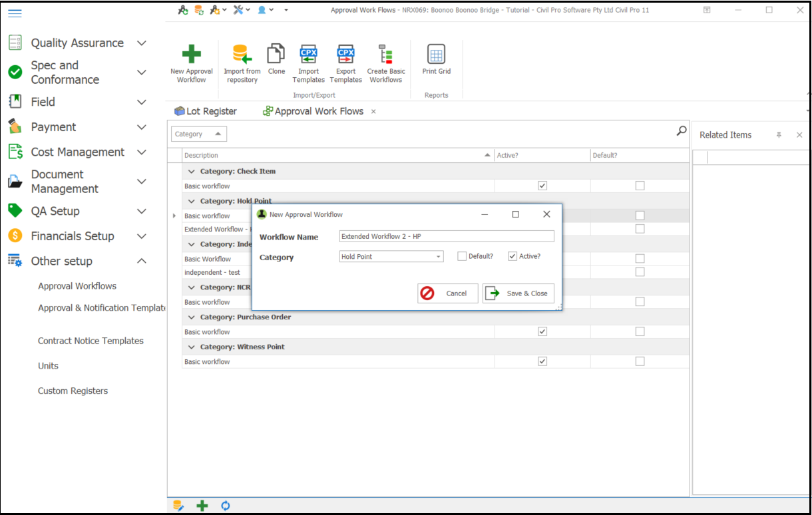This screenshot has height=515, width=812.
Task: Click the wrench and screwdriver settings icon
Action: 238,10
